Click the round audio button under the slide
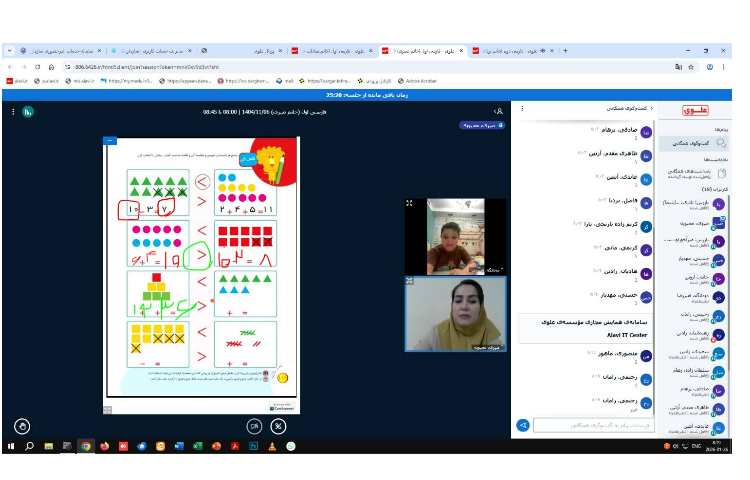The image size is (750, 480). click(255, 425)
